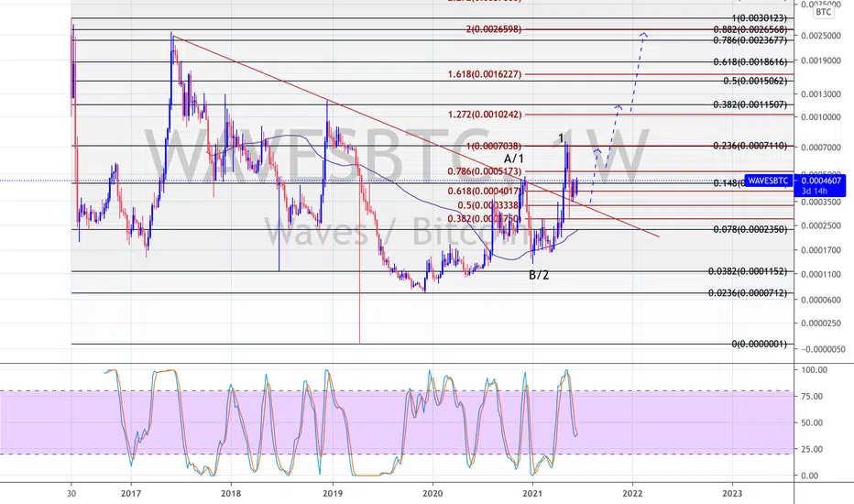Click 0.0000250 on the price scale
854x504 pixels.
821,323
